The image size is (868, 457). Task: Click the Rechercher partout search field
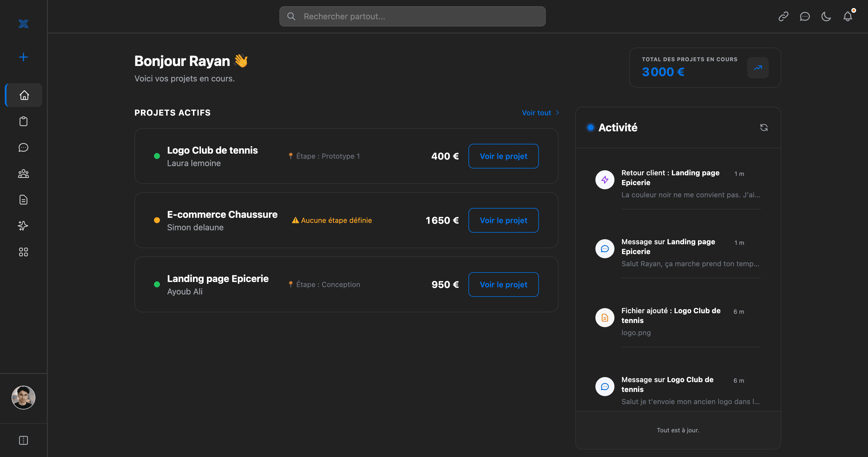coord(412,16)
